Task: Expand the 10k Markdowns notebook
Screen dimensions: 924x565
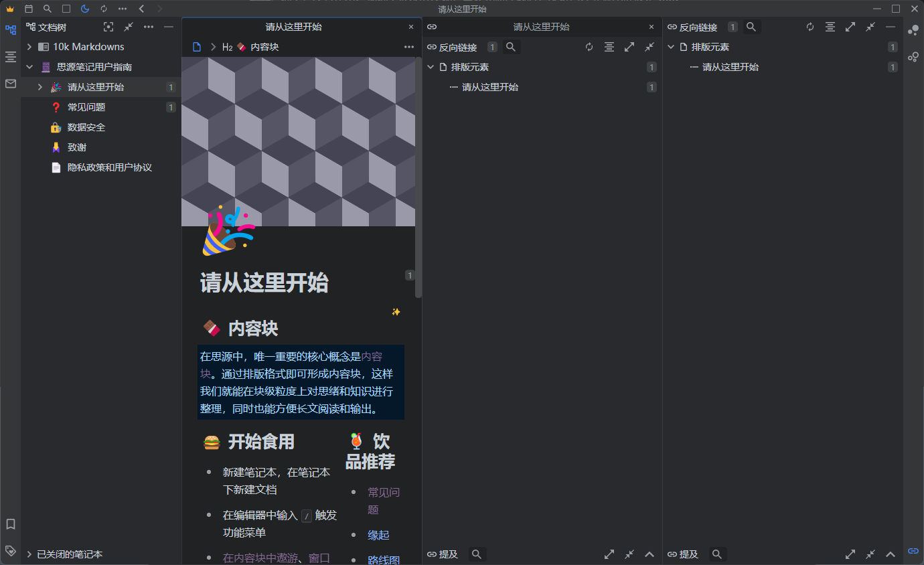Action: [29, 47]
